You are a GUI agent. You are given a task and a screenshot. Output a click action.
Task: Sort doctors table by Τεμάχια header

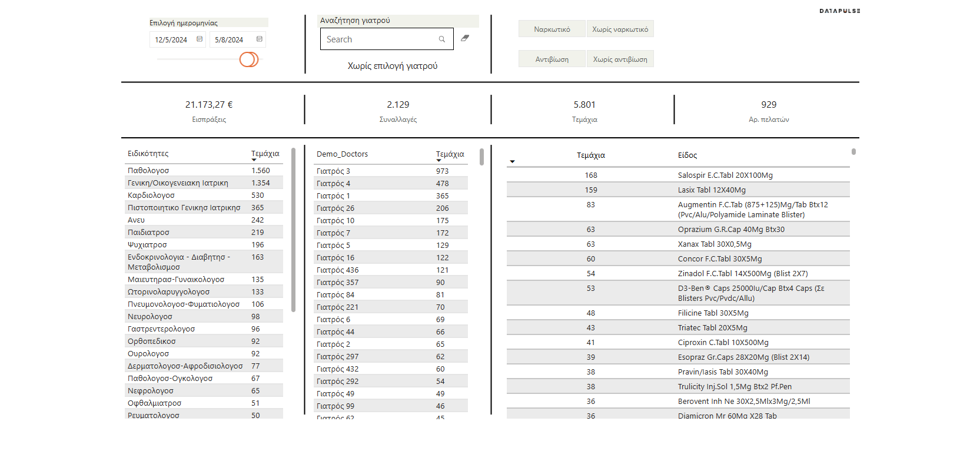pos(450,154)
